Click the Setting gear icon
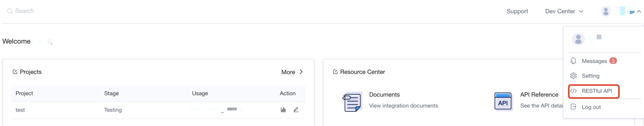644x126 pixels. (x=573, y=76)
